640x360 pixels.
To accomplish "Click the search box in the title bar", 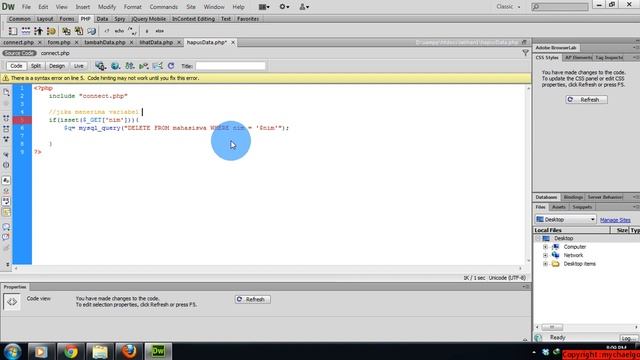I will click(x=560, y=7).
